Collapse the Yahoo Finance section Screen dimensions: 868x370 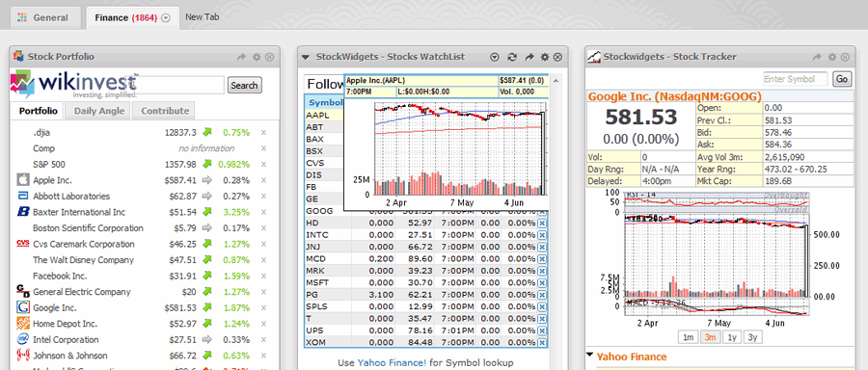pyautogui.click(x=590, y=356)
